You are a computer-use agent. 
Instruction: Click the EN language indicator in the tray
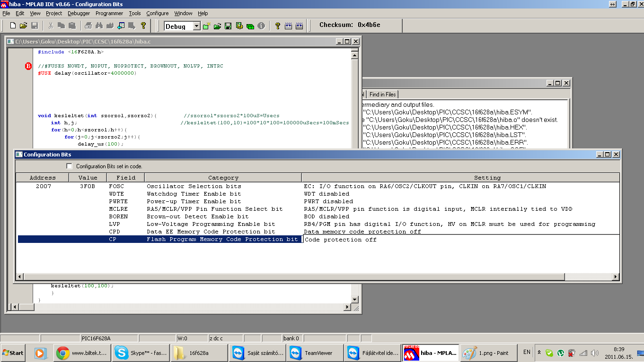point(527,352)
